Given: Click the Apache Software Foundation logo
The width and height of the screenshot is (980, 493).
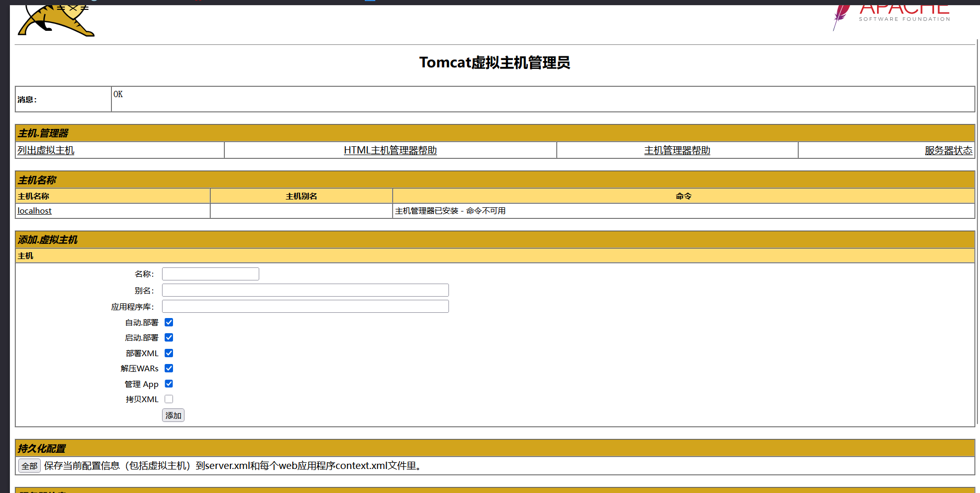Looking at the screenshot, I should (x=892, y=17).
